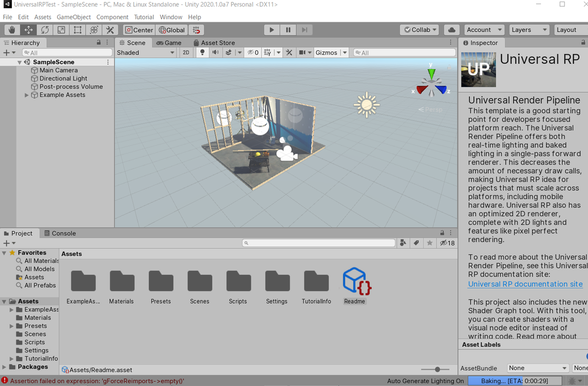Select Post-process Volume in Hierarchy
The image size is (588, 386).
point(71,87)
